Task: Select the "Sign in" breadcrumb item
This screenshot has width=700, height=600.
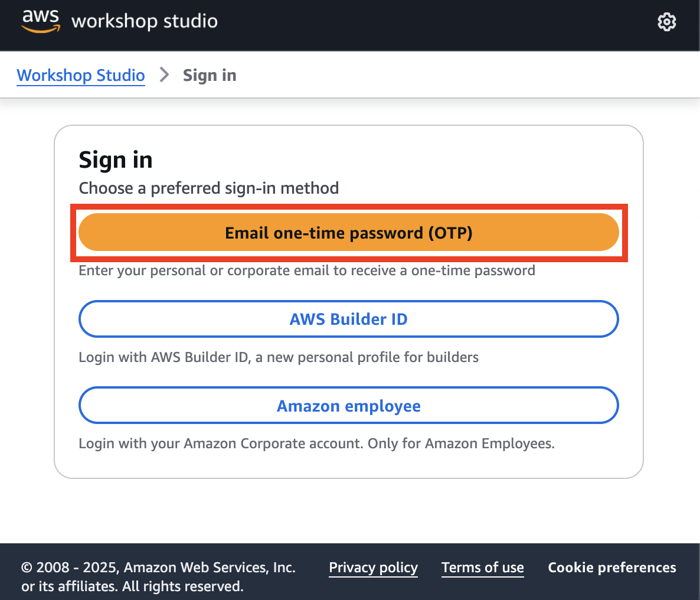Action: 210,75
